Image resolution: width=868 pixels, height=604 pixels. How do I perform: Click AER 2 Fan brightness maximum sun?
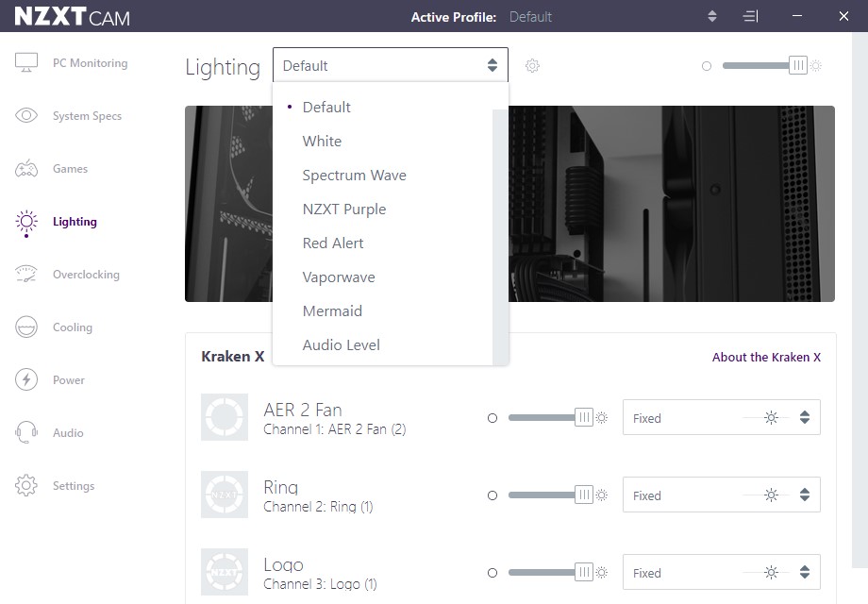(602, 418)
